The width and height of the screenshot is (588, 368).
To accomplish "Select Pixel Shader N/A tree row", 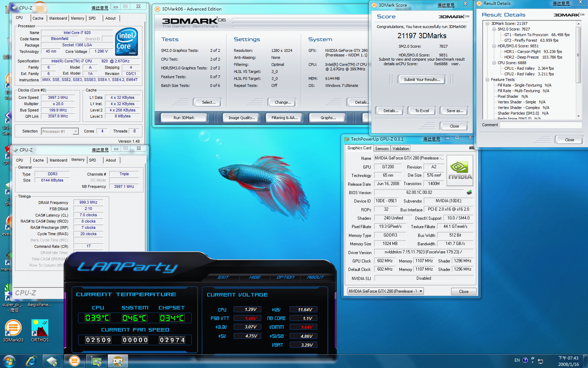I will click(x=512, y=96).
